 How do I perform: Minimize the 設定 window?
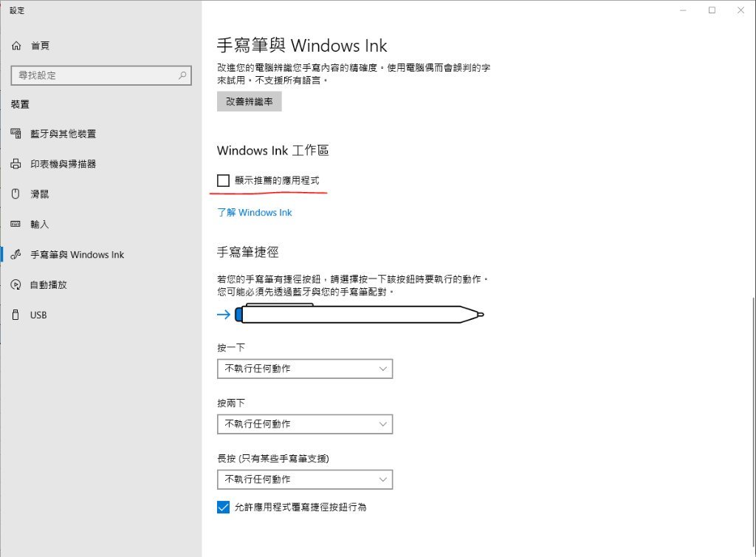683,10
